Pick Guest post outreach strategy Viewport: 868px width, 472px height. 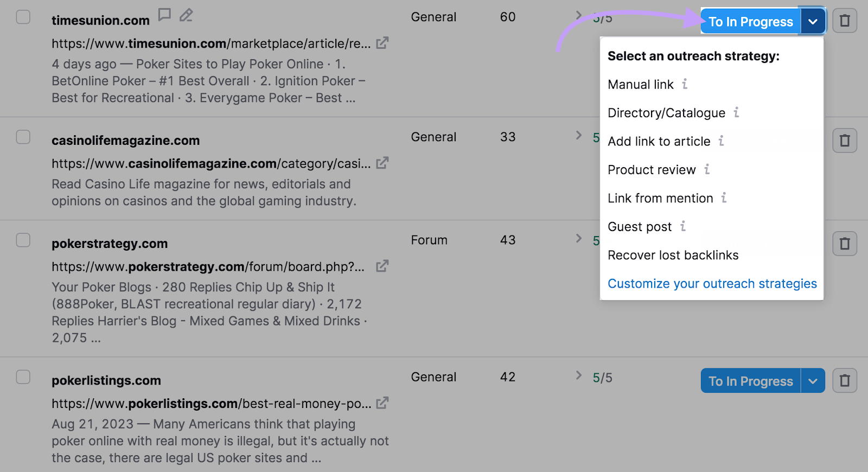(640, 227)
